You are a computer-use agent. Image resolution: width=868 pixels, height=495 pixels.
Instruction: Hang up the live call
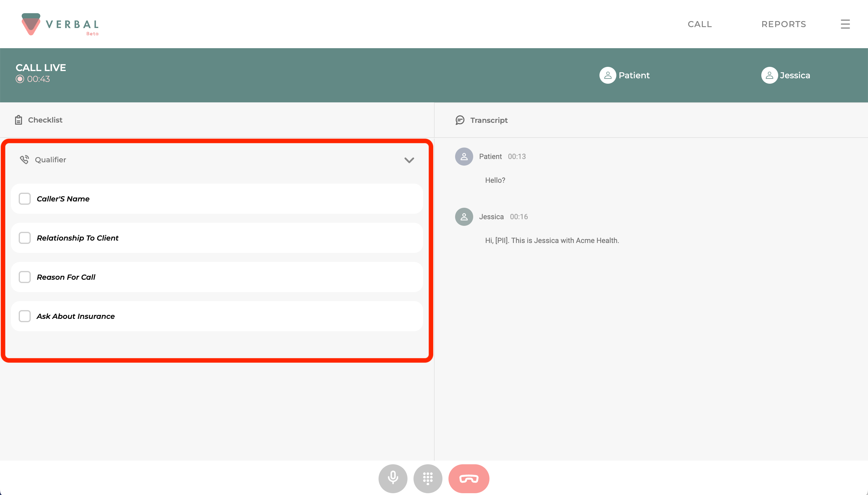pyautogui.click(x=469, y=478)
